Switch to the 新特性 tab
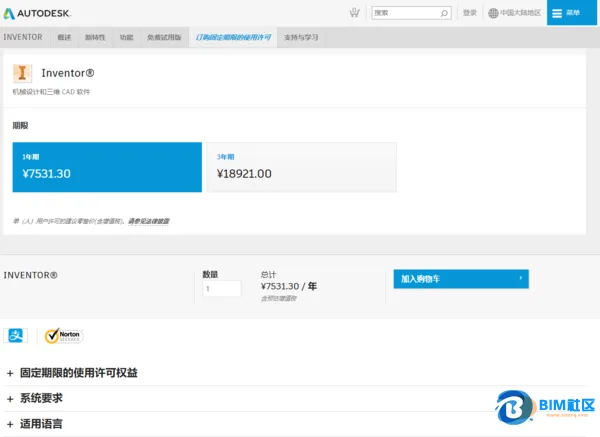 click(95, 38)
